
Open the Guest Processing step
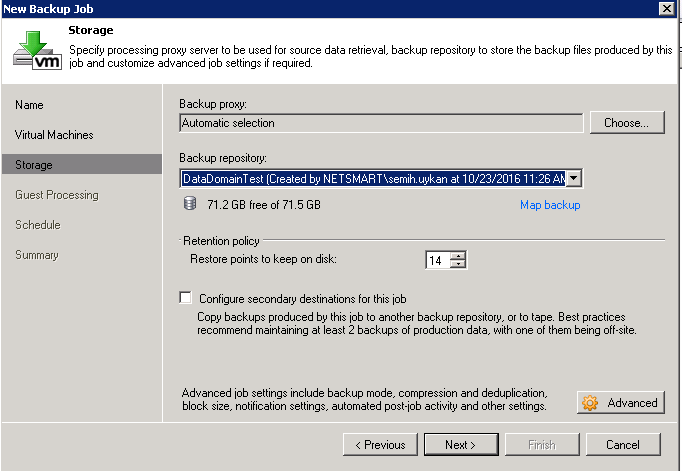coord(57,195)
